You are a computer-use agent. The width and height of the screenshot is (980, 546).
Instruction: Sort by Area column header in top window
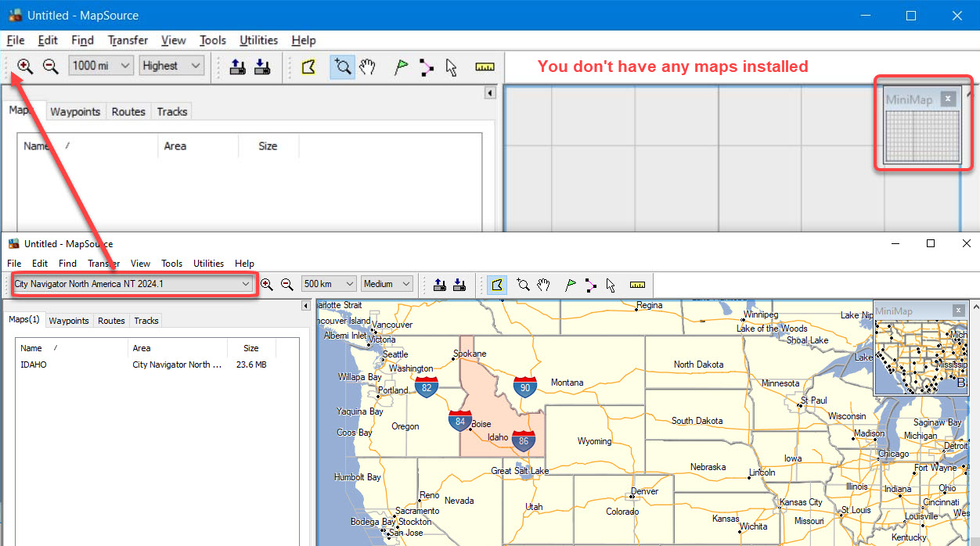tap(197, 145)
